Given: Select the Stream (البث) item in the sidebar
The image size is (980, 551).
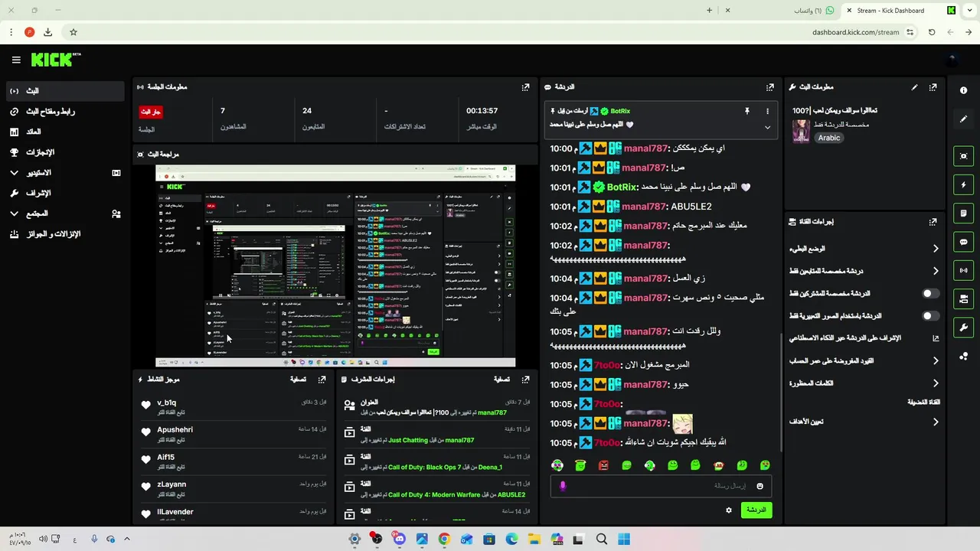Looking at the screenshot, I should coord(64,91).
